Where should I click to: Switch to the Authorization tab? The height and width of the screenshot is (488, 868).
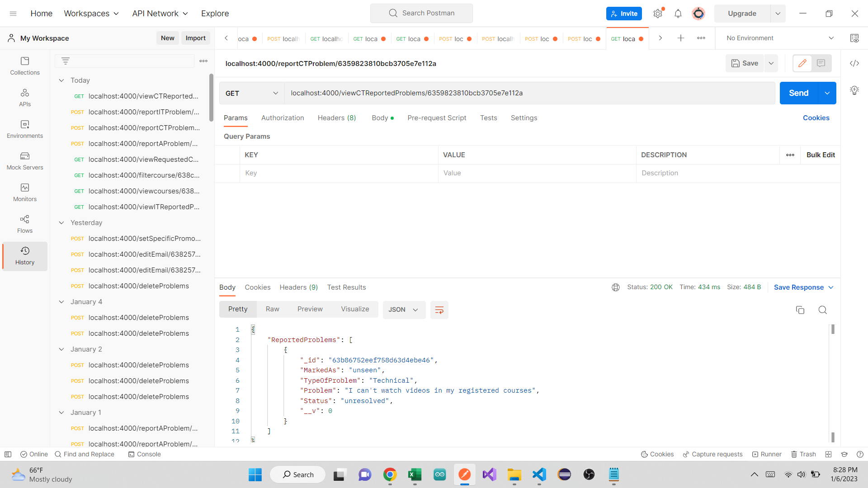(283, 118)
